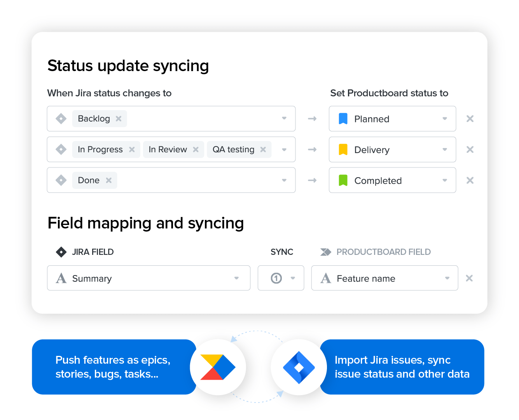
Task: Click the one-way sync circle icon
Action: (276, 278)
